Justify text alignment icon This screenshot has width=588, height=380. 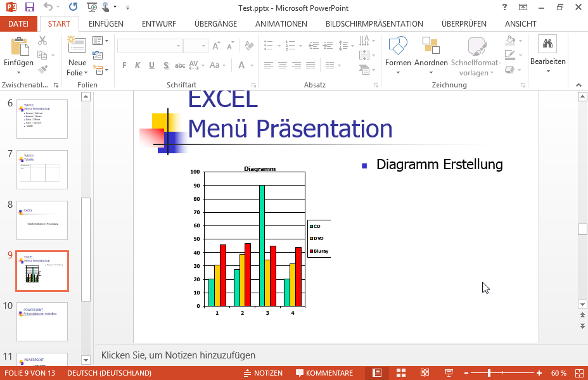coord(310,65)
